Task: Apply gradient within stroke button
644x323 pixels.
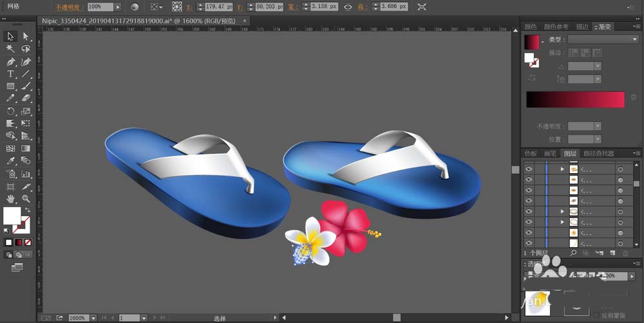Action: (573, 53)
